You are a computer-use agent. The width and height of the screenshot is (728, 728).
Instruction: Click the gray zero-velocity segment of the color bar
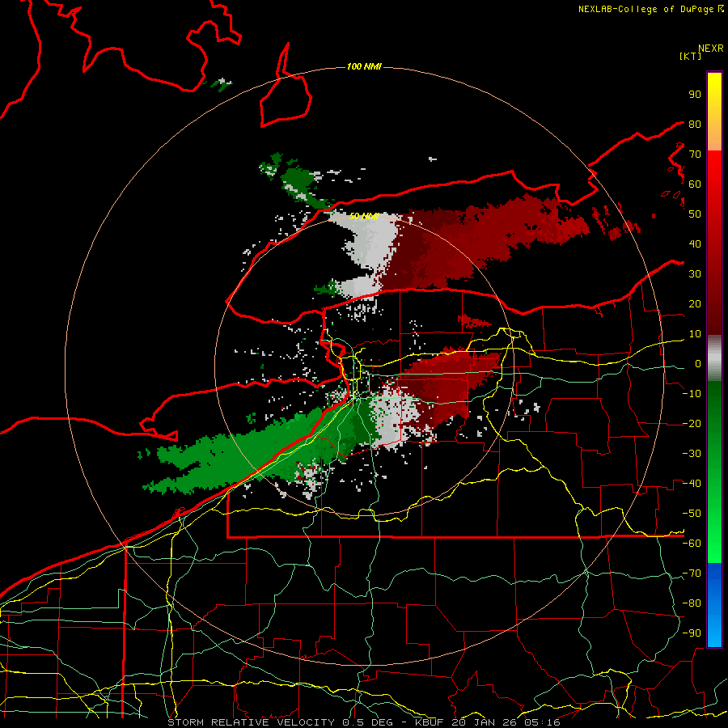714,358
